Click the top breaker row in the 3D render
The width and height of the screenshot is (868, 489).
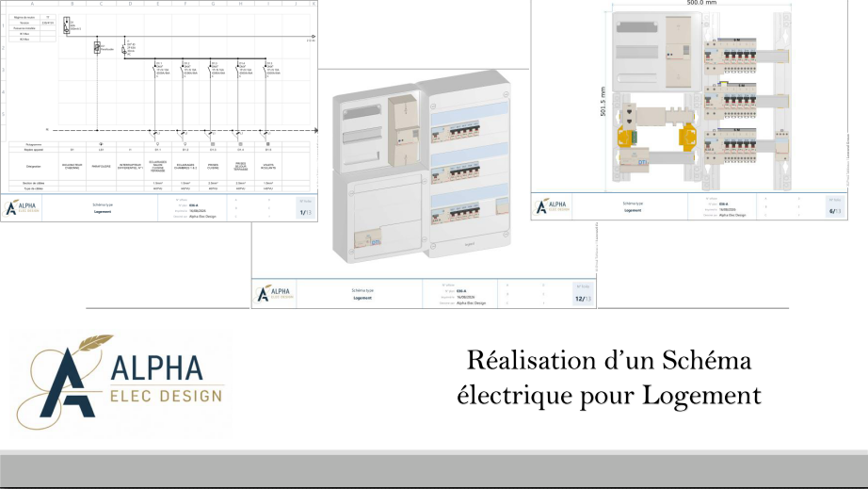[456, 132]
